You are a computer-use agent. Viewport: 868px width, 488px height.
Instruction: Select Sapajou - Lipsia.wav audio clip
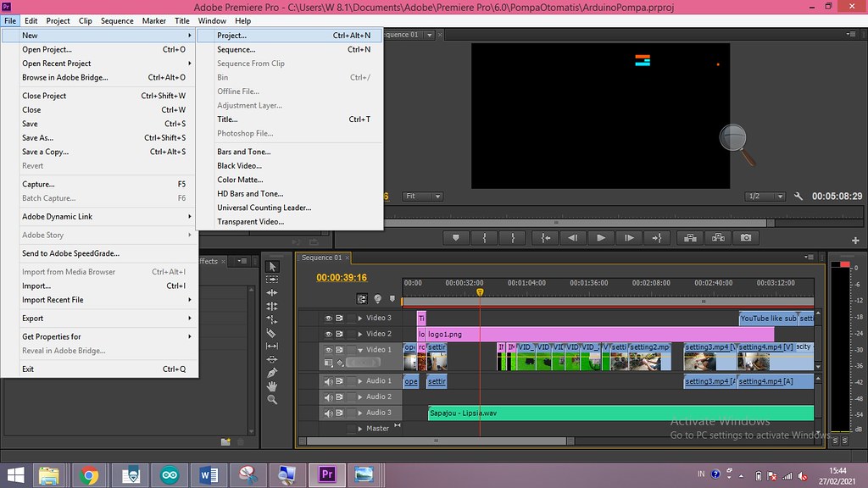click(620, 413)
